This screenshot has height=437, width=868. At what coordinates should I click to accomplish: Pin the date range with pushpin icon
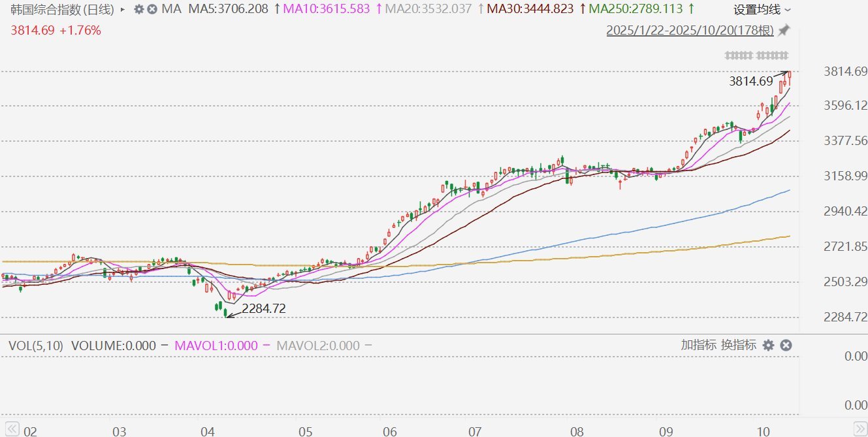784,30
